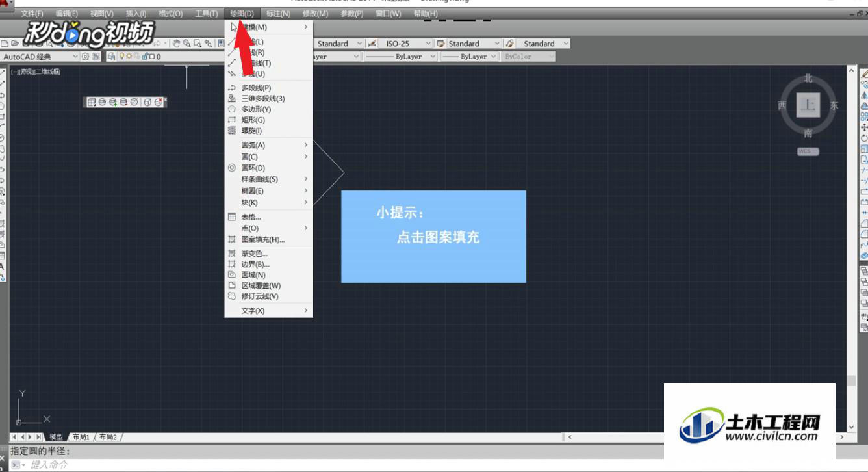This screenshot has width=868, height=472.
Task: Expand Arc (圆弧) submenu
Action: [268, 145]
